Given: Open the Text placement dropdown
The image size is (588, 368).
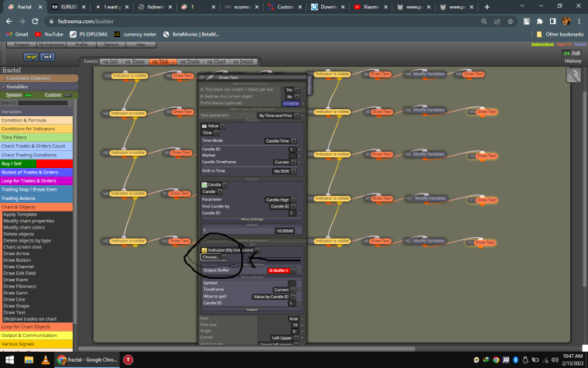Looking at the screenshot, I should pyautogui.click(x=279, y=115).
